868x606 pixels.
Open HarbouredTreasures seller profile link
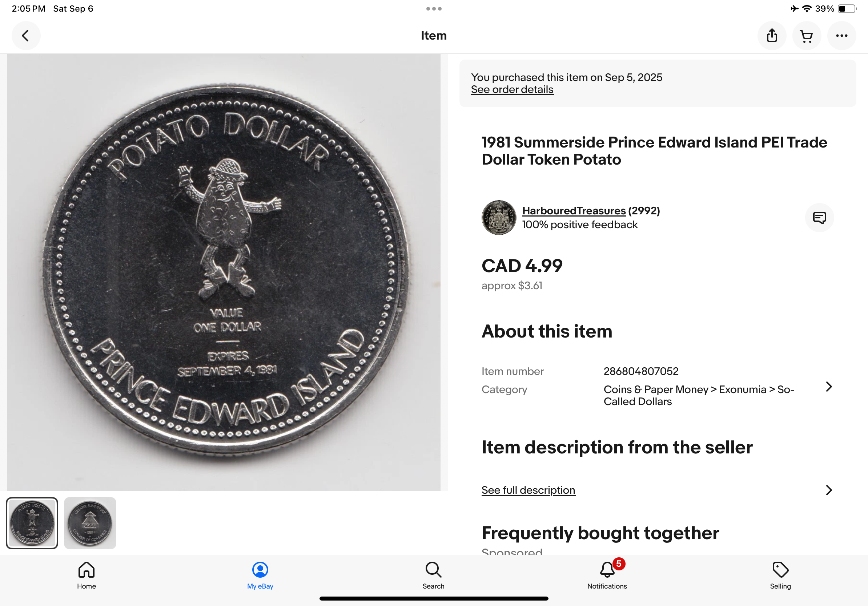click(x=574, y=210)
